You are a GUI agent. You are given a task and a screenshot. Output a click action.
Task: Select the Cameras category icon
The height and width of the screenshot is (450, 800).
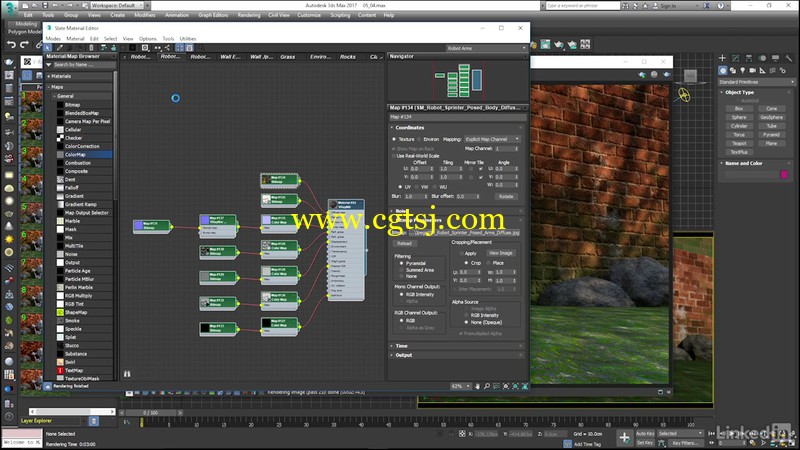tap(753, 70)
